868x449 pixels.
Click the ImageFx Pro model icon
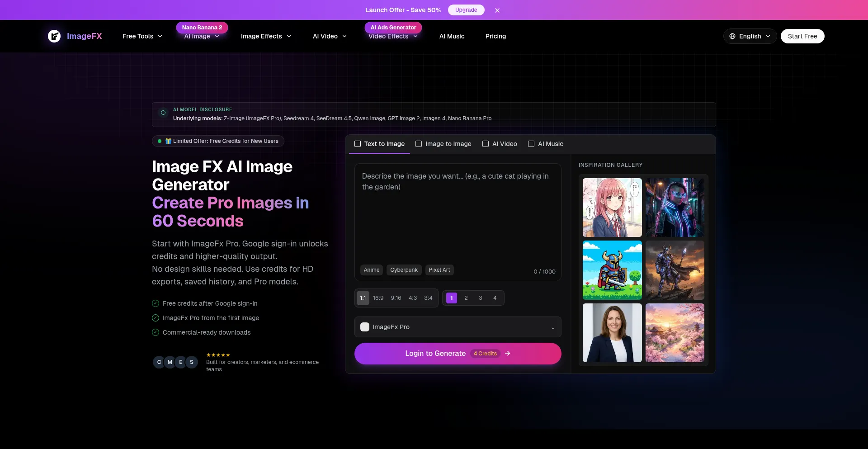365,327
